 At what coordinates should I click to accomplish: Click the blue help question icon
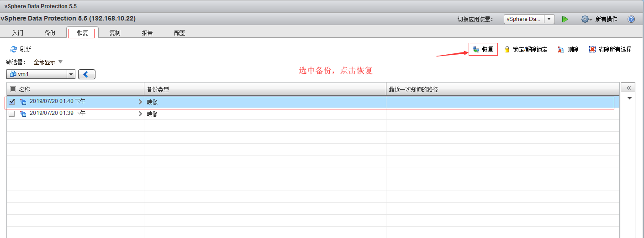(632, 19)
